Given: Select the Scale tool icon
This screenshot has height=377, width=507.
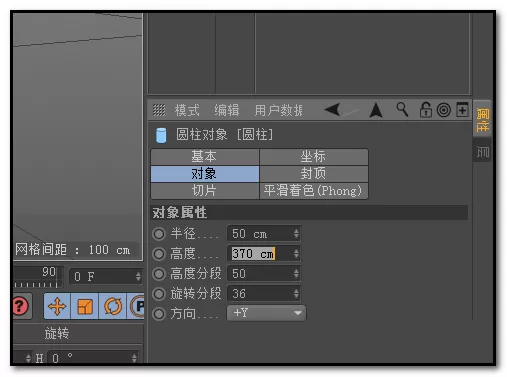Looking at the screenshot, I should point(85,306).
